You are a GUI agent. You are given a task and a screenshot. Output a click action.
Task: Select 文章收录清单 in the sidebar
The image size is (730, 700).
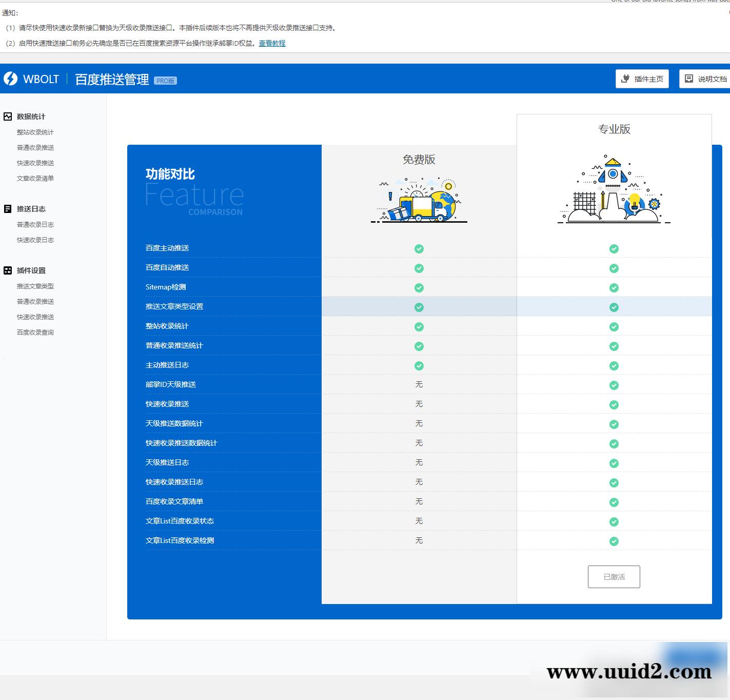35,179
